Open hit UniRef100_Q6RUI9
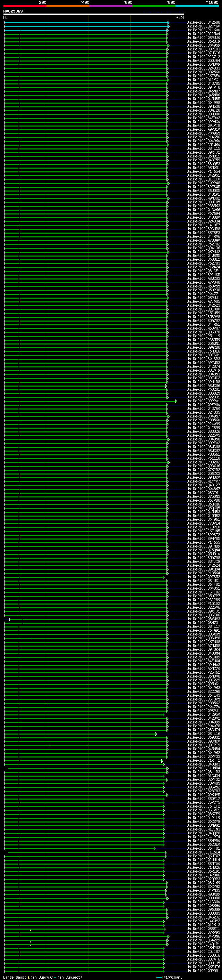The height and width of the screenshot is (980, 222). [203, 41]
